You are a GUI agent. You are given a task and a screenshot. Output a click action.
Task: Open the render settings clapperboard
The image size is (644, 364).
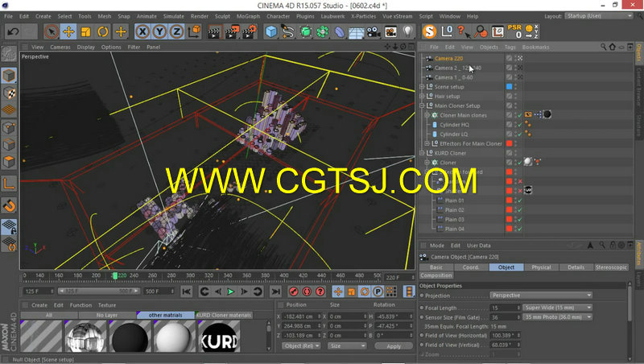pyautogui.click(x=250, y=31)
